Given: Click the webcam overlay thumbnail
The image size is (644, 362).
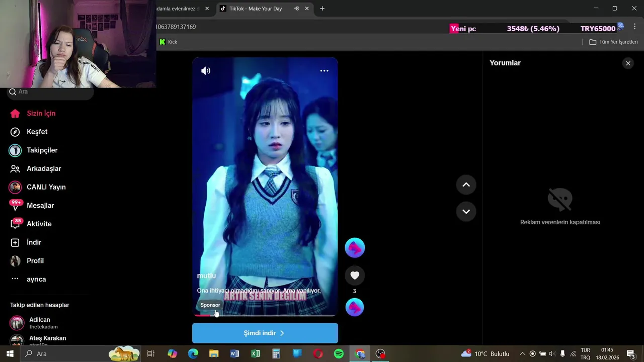Looking at the screenshot, I should 78,44.
